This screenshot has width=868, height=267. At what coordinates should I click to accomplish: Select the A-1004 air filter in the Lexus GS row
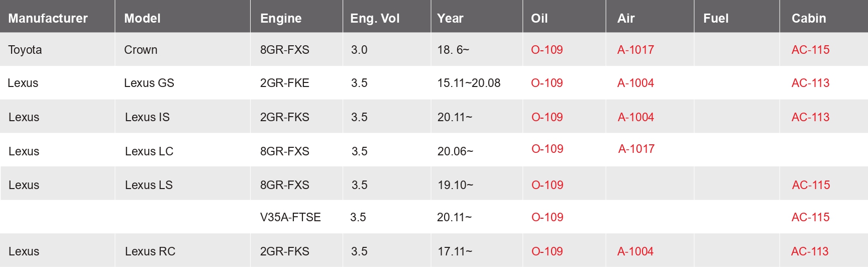coord(635,83)
